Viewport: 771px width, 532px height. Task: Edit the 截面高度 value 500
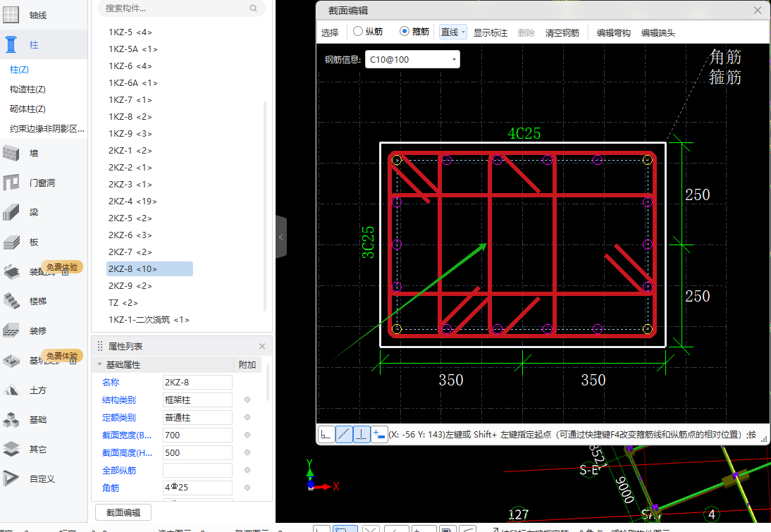click(197, 452)
